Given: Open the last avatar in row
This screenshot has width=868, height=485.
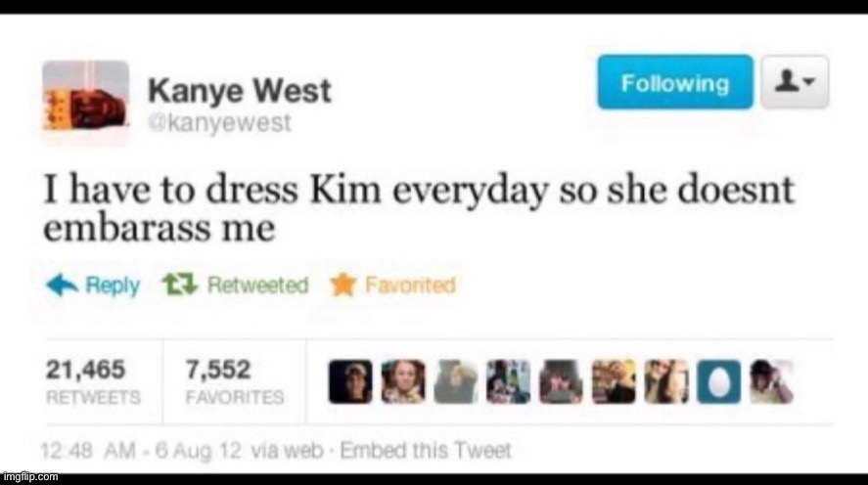Looking at the screenshot, I should pos(771,381).
